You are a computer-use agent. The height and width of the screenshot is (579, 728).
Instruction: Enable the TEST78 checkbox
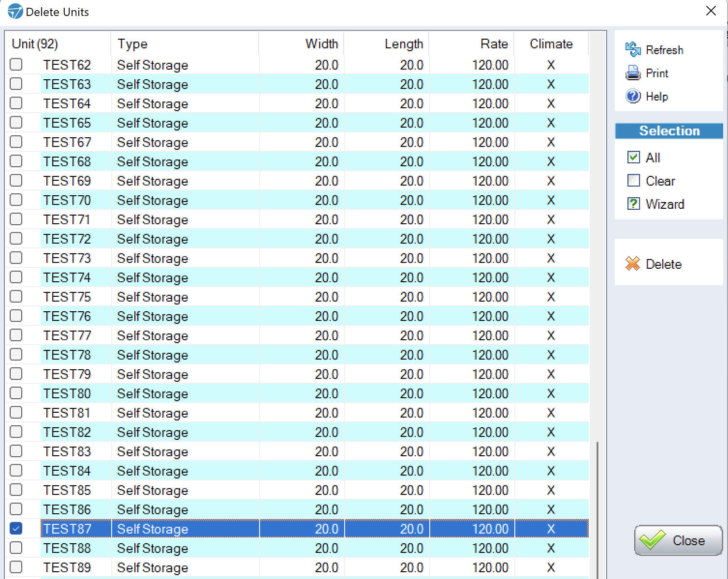click(x=16, y=354)
